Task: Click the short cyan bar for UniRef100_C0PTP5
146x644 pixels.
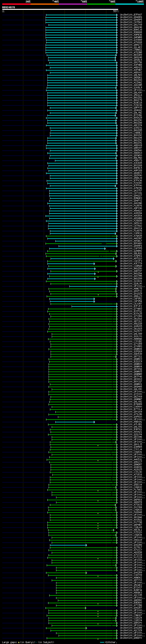Action: pyautogui.click(x=77, y=249)
